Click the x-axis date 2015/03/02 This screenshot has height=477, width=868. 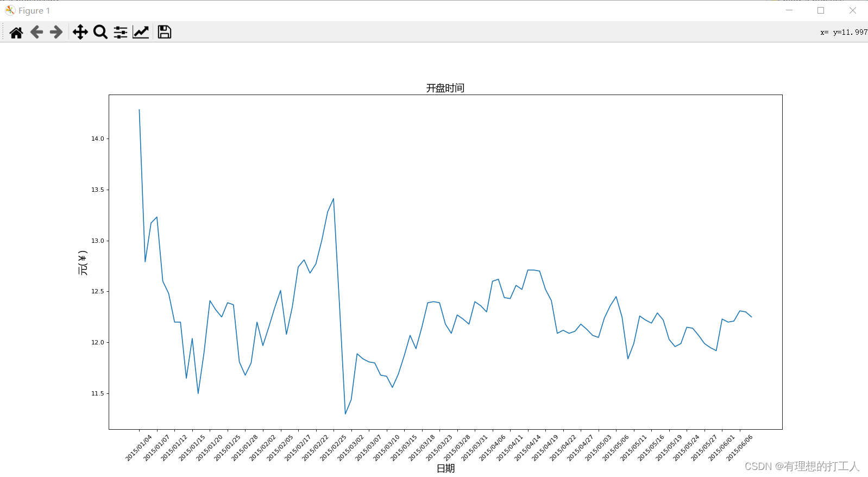[x=350, y=448]
